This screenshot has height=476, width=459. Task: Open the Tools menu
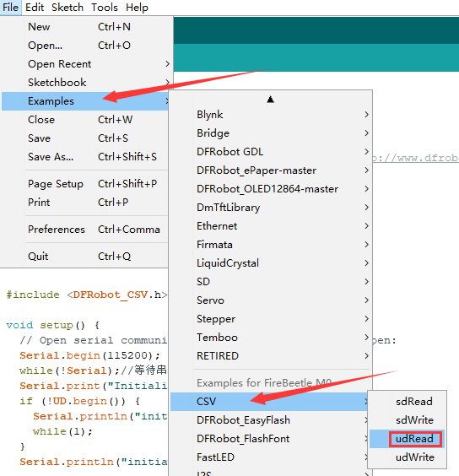click(x=105, y=7)
